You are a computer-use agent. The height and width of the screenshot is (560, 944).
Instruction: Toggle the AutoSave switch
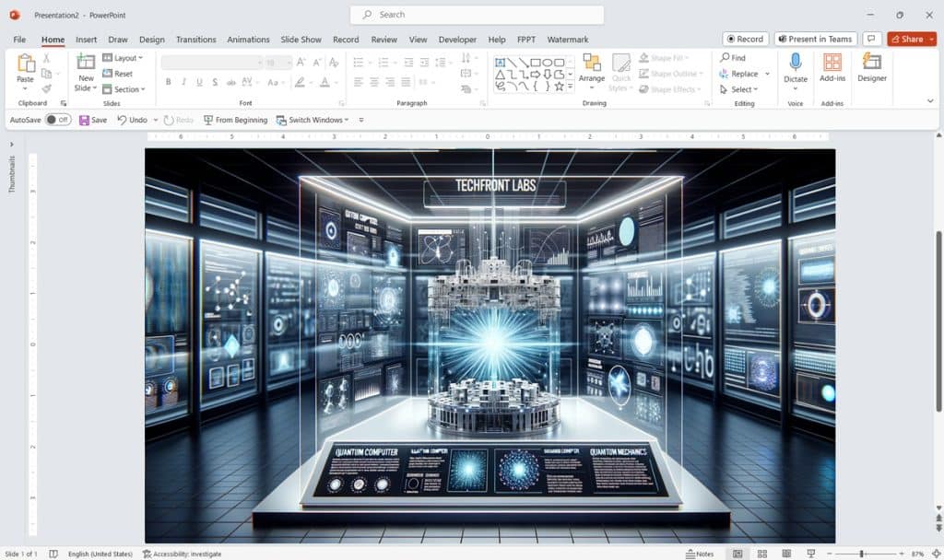click(x=57, y=120)
